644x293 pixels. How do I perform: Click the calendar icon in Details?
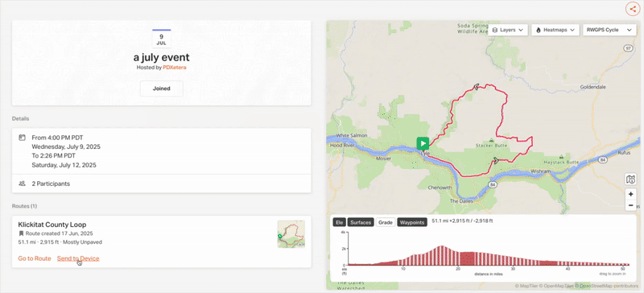point(23,138)
